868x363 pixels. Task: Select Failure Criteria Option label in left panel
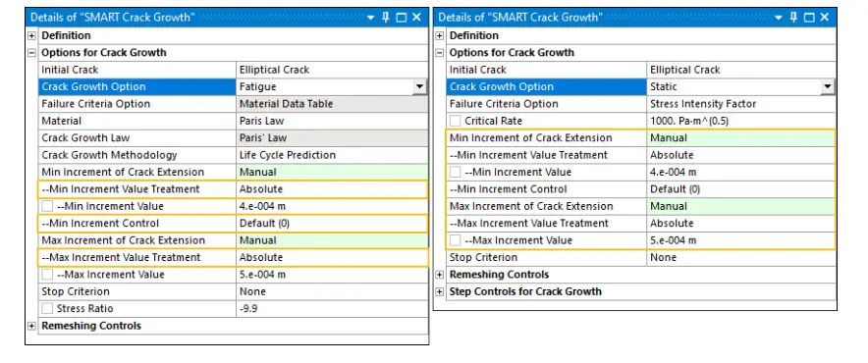pyautogui.click(x=96, y=104)
